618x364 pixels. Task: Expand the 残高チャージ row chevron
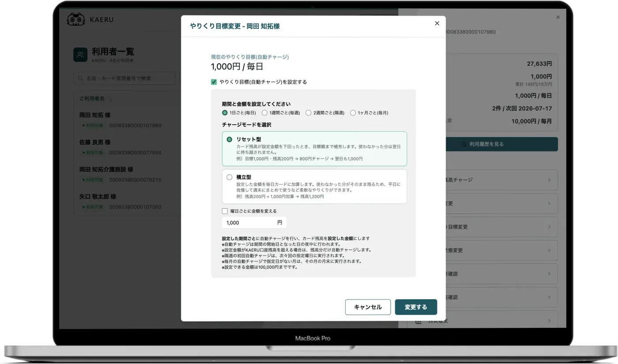(x=549, y=180)
